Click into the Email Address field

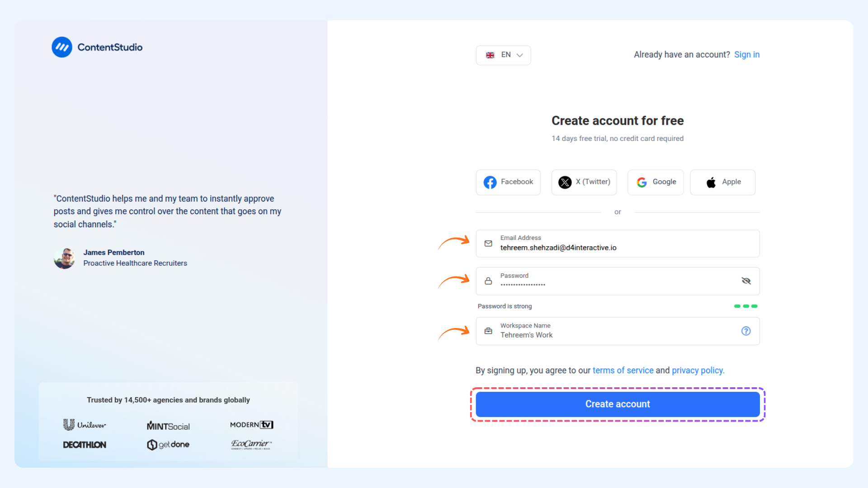tap(618, 244)
